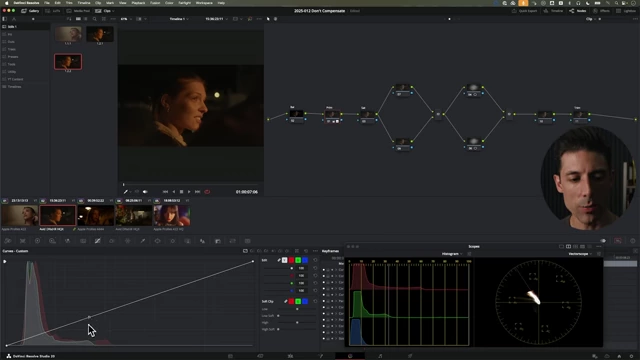The height and width of the screenshot is (360, 640).
Task: Stop playback in the viewer
Action: point(182,192)
